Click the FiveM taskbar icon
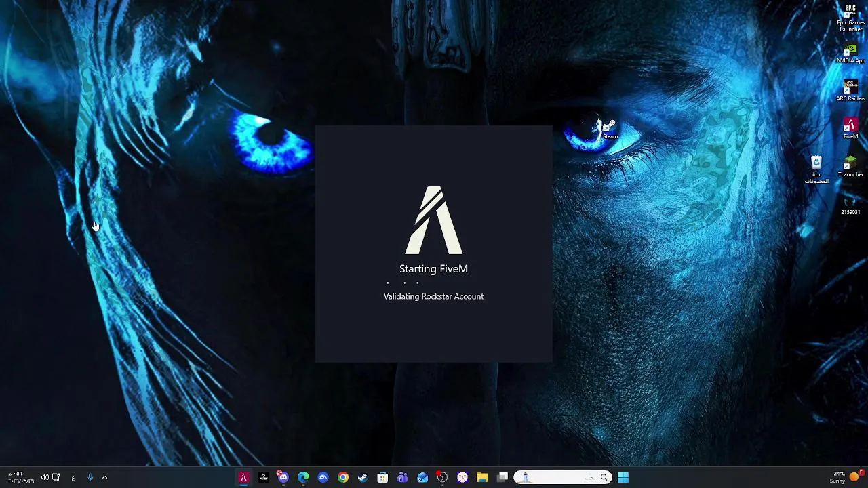This screenshot has width=868, height=488. pyautogui.click(x=243, y=477)
